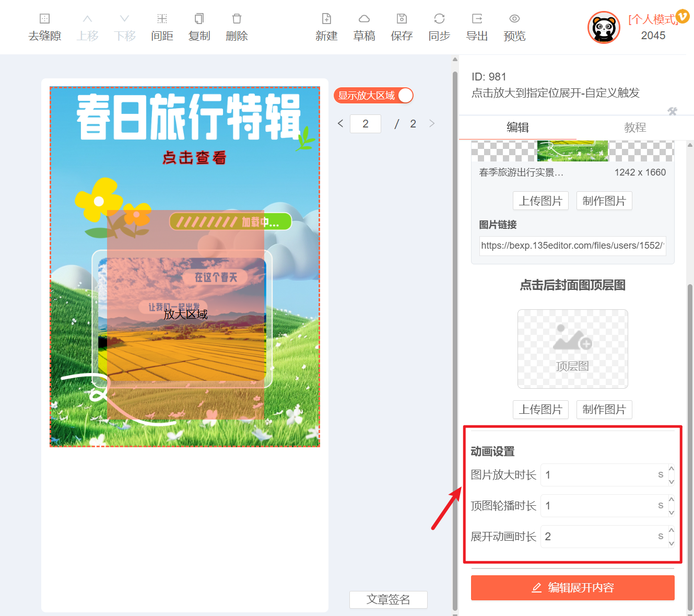Decrease 展开动画时长 with down arrow
This screenshot has width=694, height=616.
[672, 543]
